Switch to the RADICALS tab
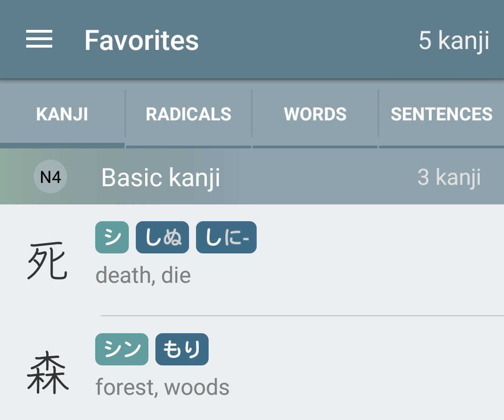504x420 pixels. coord(189,114)
